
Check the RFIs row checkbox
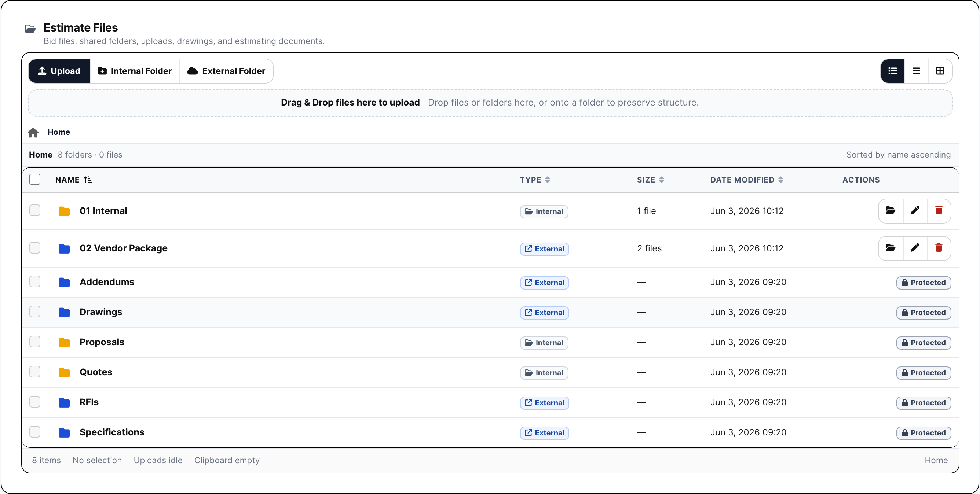tap(35, 402)
